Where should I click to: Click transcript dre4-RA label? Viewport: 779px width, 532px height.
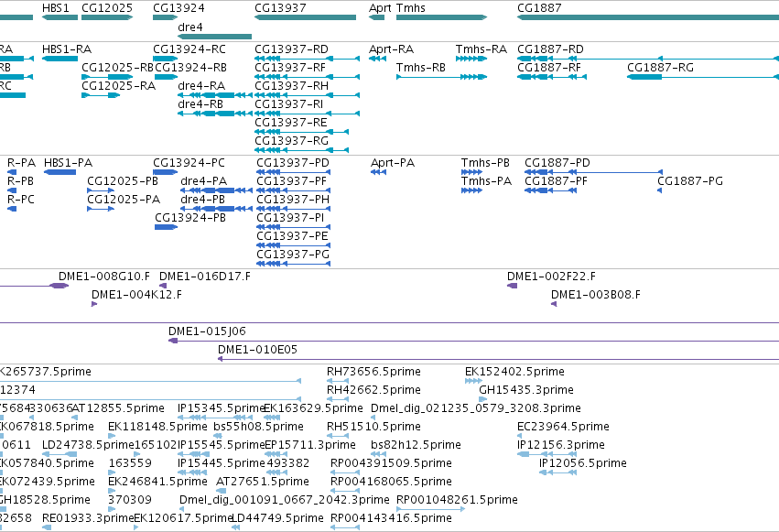pyautogui.click(x=201, y=86)
